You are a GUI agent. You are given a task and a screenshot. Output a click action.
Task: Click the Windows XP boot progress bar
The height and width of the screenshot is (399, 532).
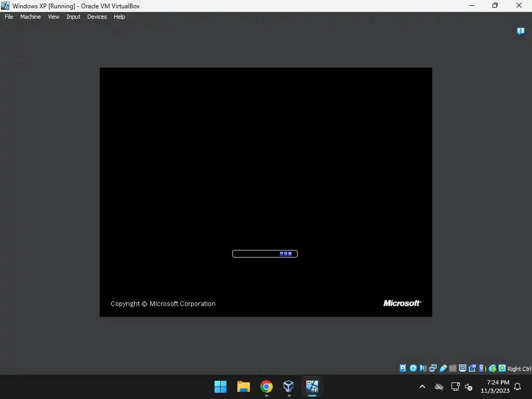(x=265, y=254)
